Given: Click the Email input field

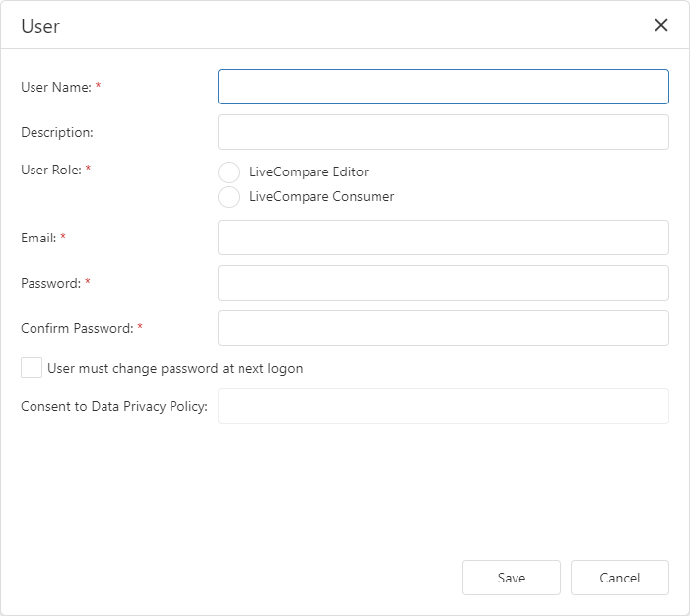Looking at the screenshot, I should pyautogui.click(x=444, y=238).
